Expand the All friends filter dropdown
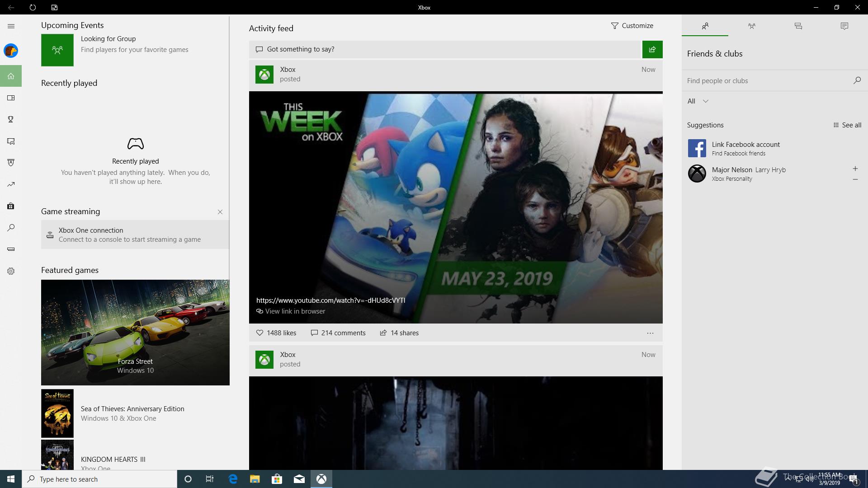Screen dimensions: 868x488 (698, 101)
